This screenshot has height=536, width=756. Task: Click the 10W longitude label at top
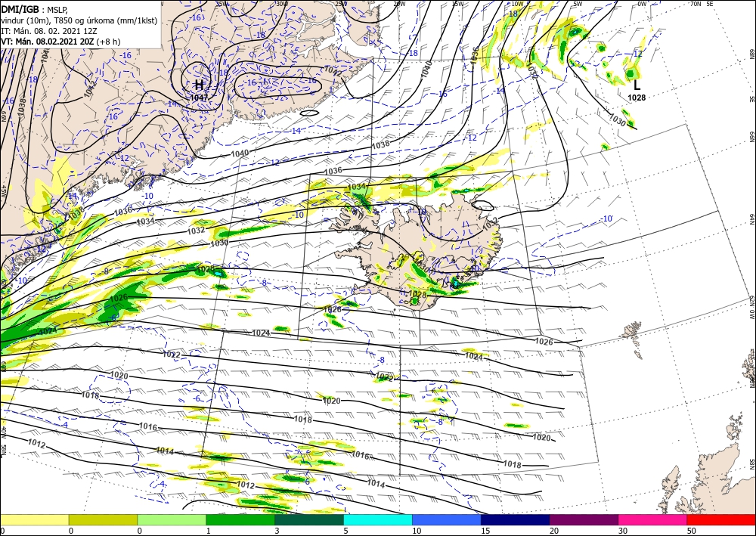point(517,4)
